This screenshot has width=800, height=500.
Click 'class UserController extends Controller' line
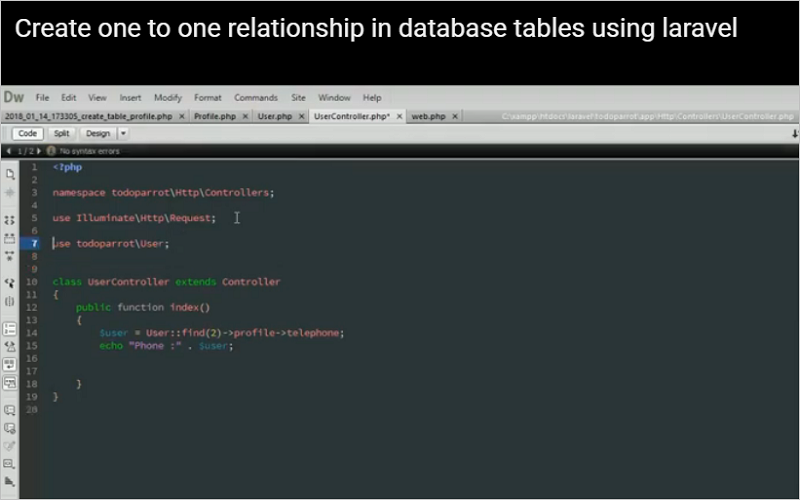(166, 282)
